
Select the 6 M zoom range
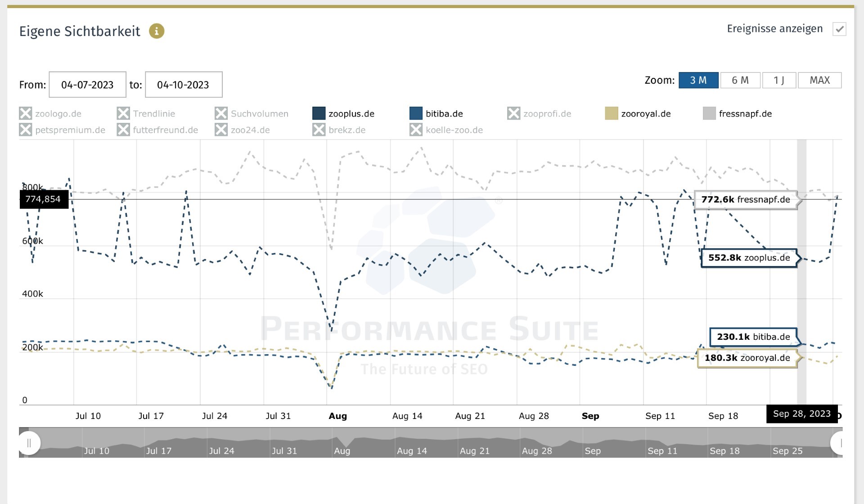(740, 80)
